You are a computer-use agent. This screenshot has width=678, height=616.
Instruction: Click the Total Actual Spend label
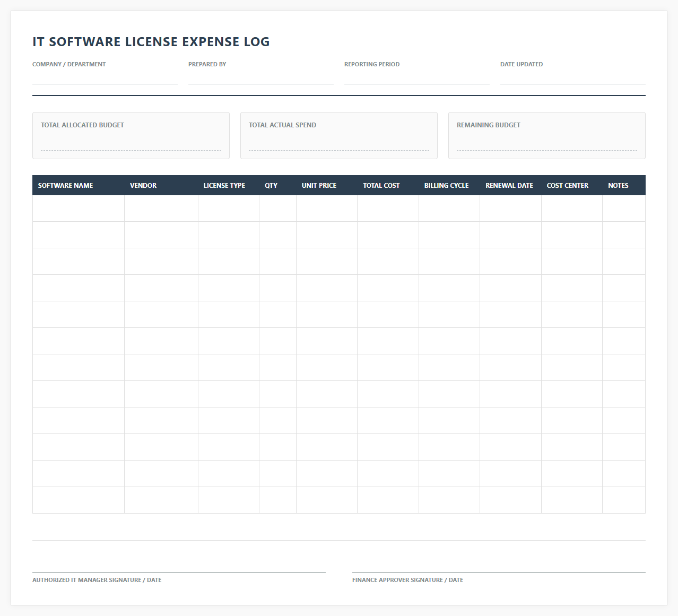[x=282, y=125]
